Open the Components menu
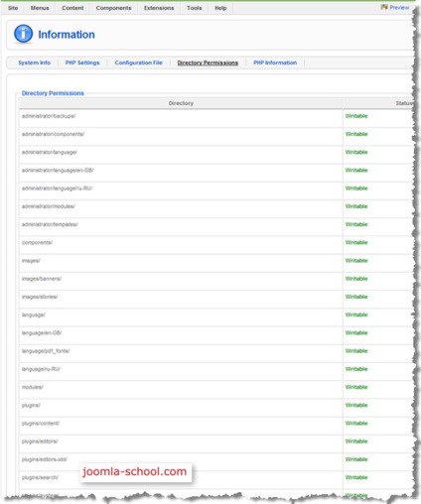This screenshot has height=504, width=421. click(113, 8)
